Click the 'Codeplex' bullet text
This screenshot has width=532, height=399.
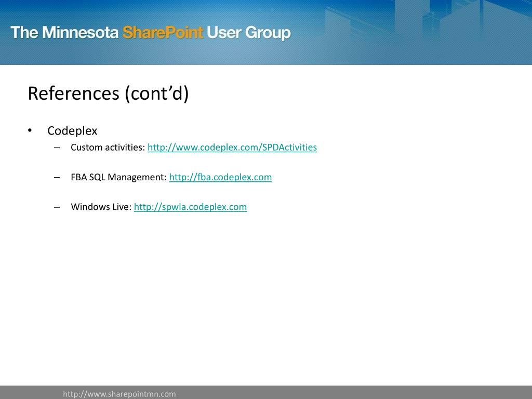pos(72,131)
